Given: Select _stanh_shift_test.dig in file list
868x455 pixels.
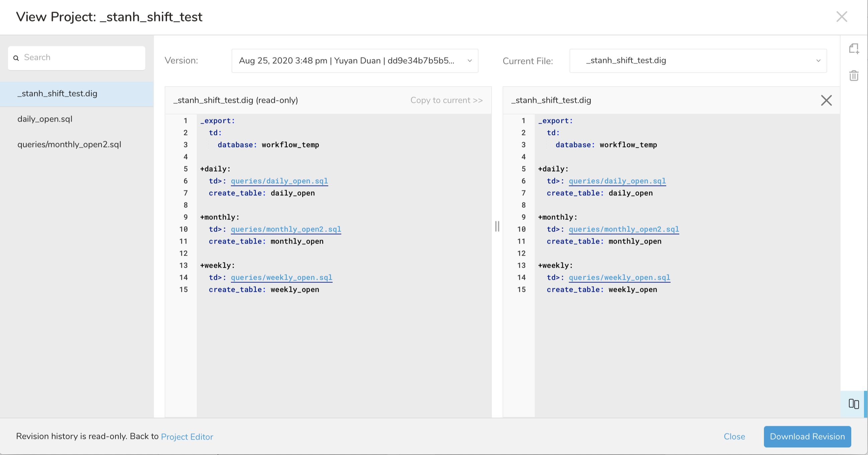Looking at the screenshot, I should coord(57,94).
